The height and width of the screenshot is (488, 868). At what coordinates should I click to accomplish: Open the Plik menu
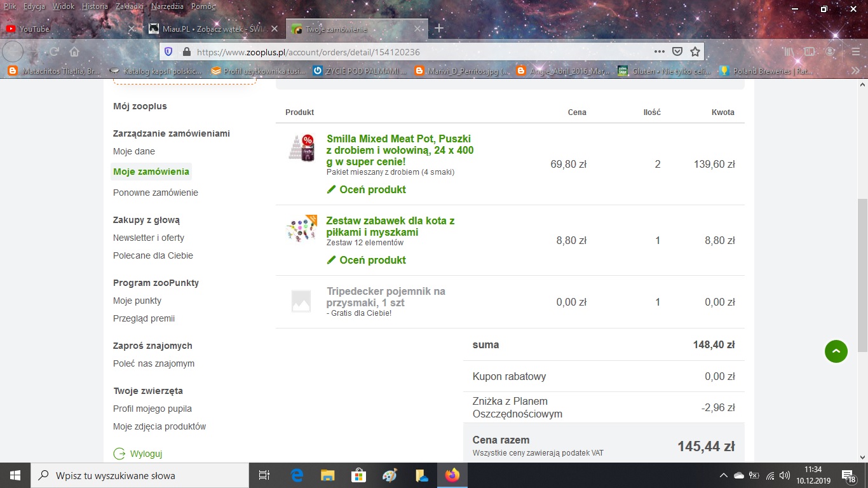(x=10, y=6)
